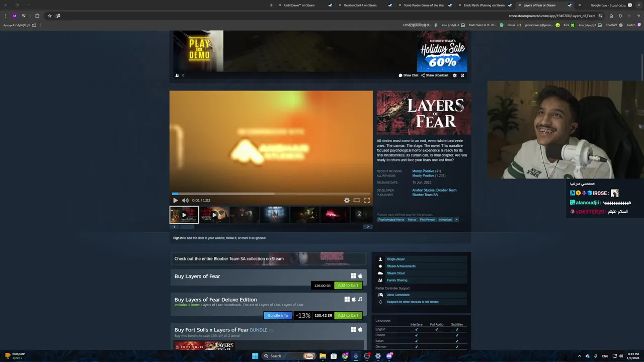Mute the trailer volume speaker icon

[185, 200]
